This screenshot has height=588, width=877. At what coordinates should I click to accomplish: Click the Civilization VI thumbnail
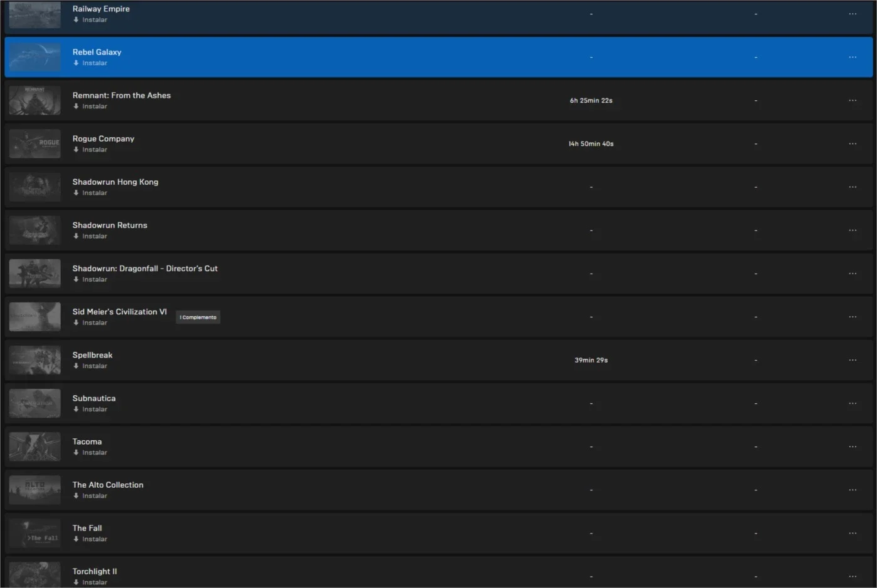pos(35,316)
